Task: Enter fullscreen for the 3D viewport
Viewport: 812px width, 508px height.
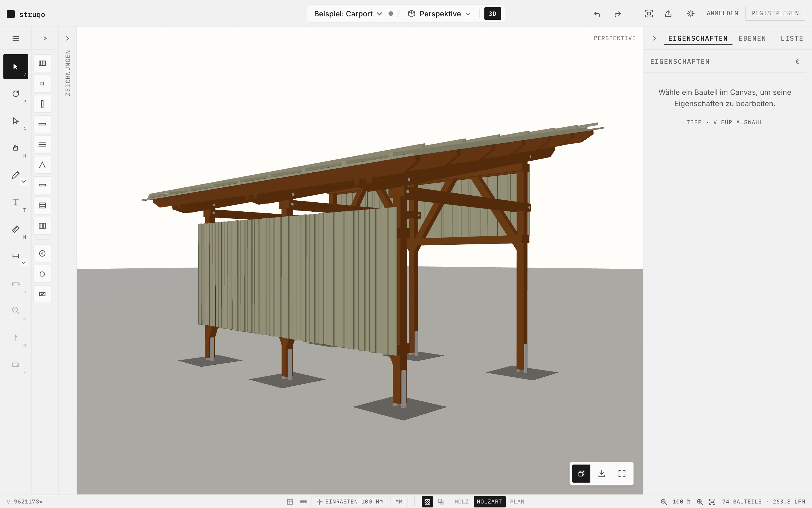Action: coord(622,474)
